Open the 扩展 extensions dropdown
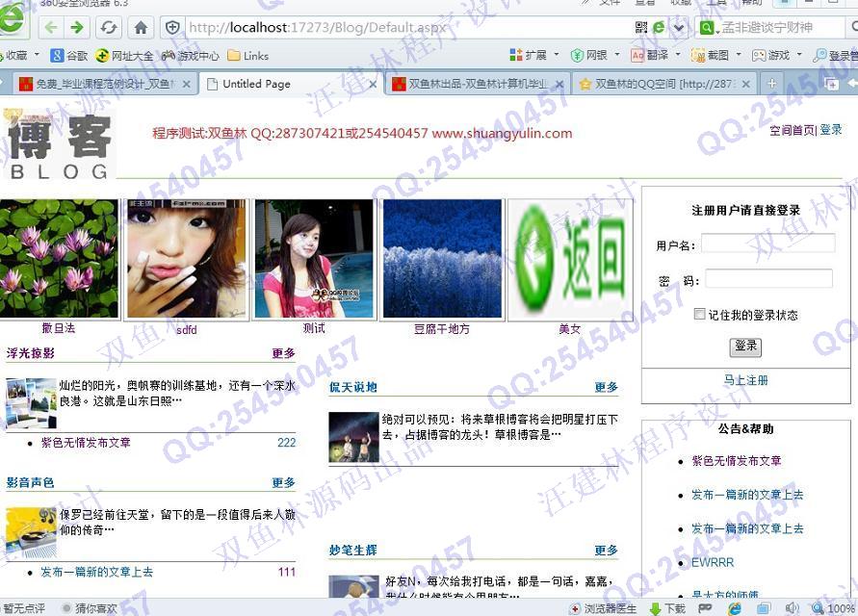This screenshot has height=616, width=858. [x=533, y=56]
